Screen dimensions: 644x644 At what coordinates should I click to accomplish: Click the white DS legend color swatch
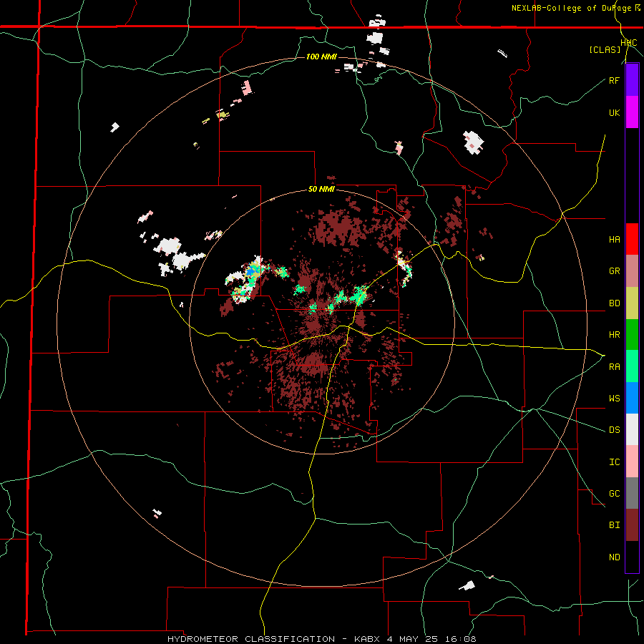632,429
